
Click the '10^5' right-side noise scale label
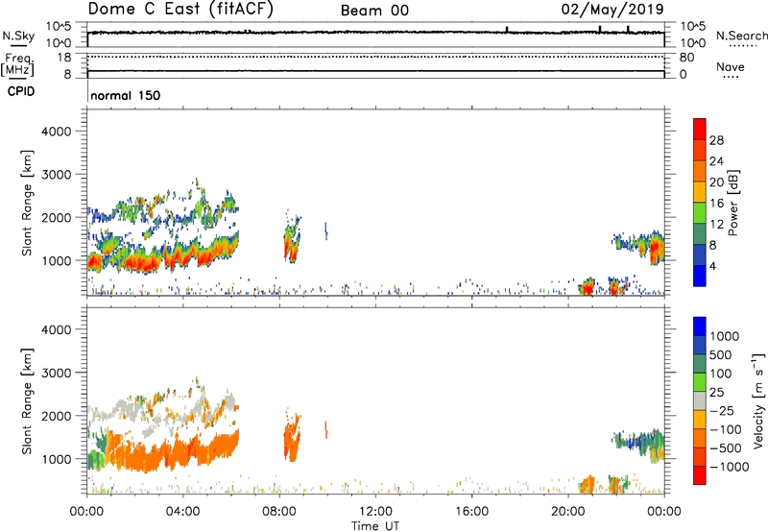693,27
